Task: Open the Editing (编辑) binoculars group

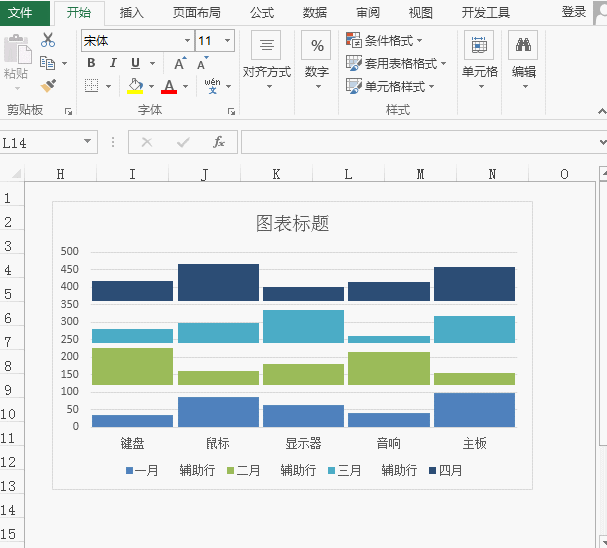Action: click(x=523, y=59)
